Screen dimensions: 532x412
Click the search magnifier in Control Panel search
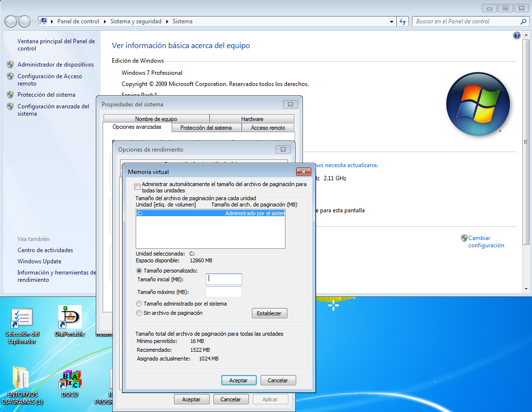click(x=524, y=21)
